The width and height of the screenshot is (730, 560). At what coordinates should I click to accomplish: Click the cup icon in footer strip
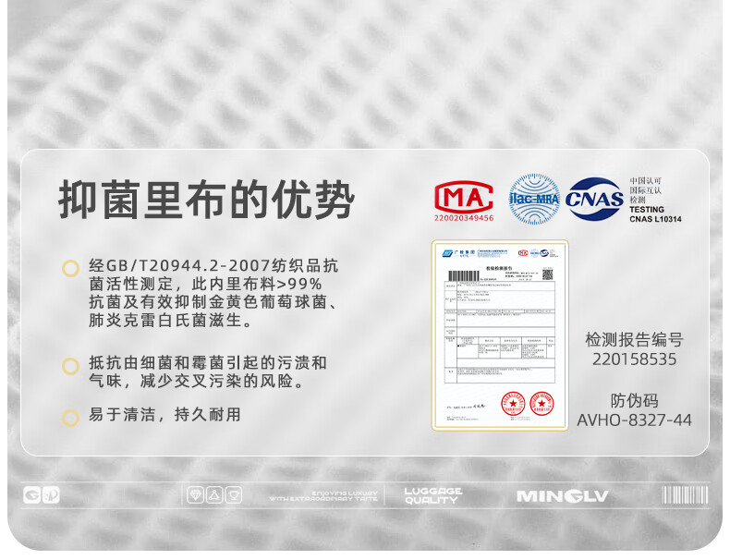[x=234, y=494]
